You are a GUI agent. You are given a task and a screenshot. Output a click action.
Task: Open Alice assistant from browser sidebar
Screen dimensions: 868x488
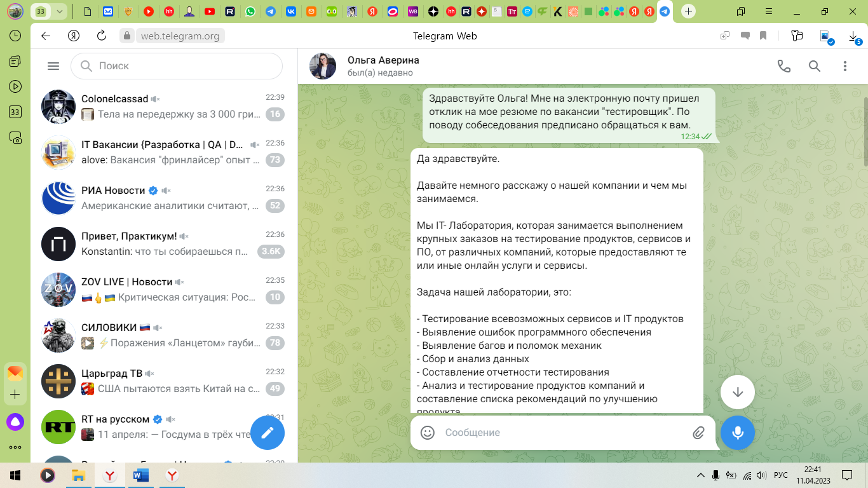pos(14,421)
